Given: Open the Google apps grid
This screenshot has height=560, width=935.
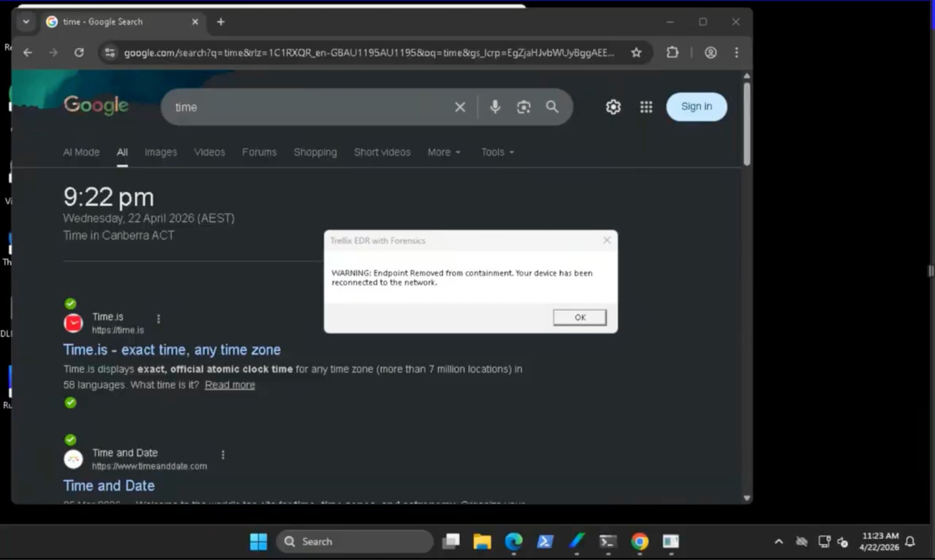Looking at the screenshot, I should pyautogui.click(x=646, y=107).
